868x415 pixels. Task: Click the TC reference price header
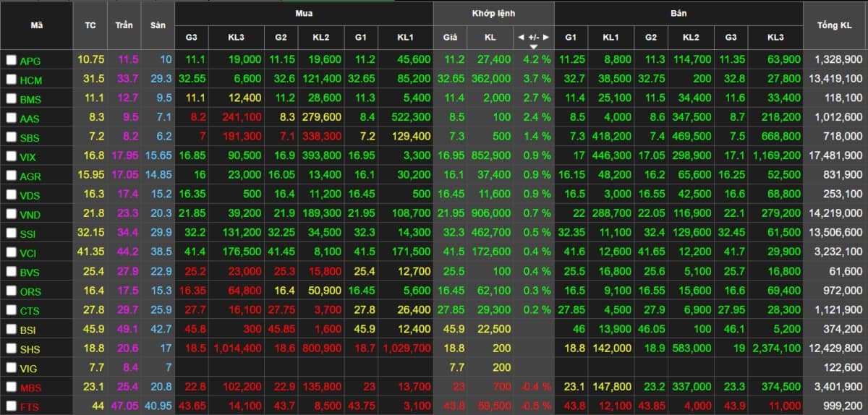pos(90,25)
